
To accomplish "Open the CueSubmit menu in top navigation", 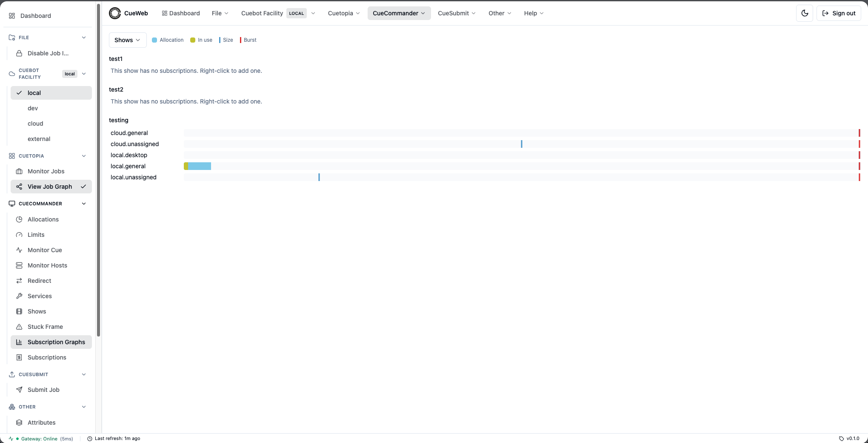I will click(457, 13).
